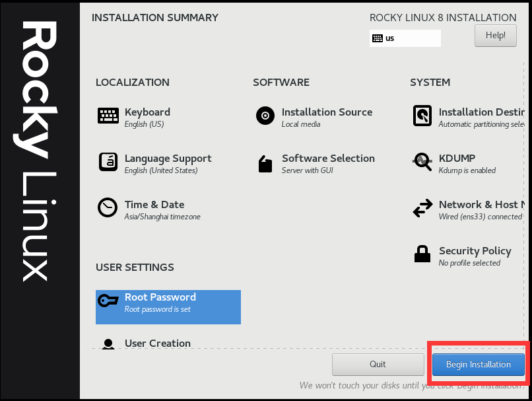Image resolution: width=532 pixels, height=401 pixels.
Task: Open Software Selection settings
Action: [328, 159]
